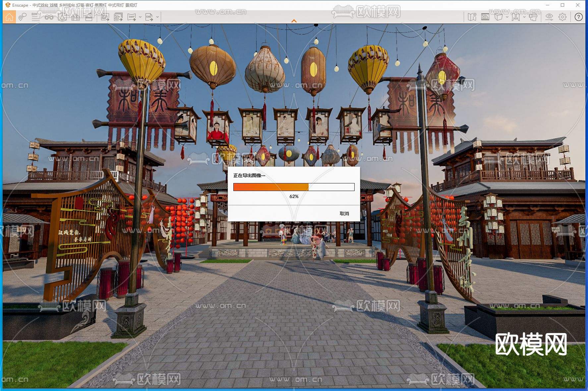Click the Home icon in the toolbar
The height and width of the screenshot is (391, 588).
point(9,17)
